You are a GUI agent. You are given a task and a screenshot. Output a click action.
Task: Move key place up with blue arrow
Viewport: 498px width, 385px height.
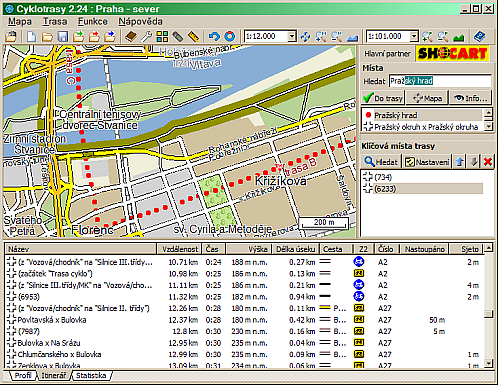tap(460, 162)
